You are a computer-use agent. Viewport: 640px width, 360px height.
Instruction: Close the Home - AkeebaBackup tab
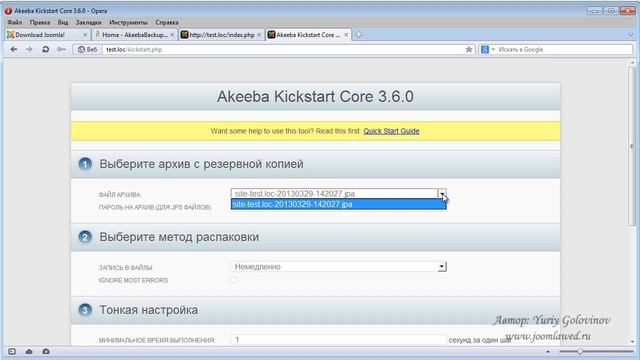pyautogui.click(x=172, y=35)
